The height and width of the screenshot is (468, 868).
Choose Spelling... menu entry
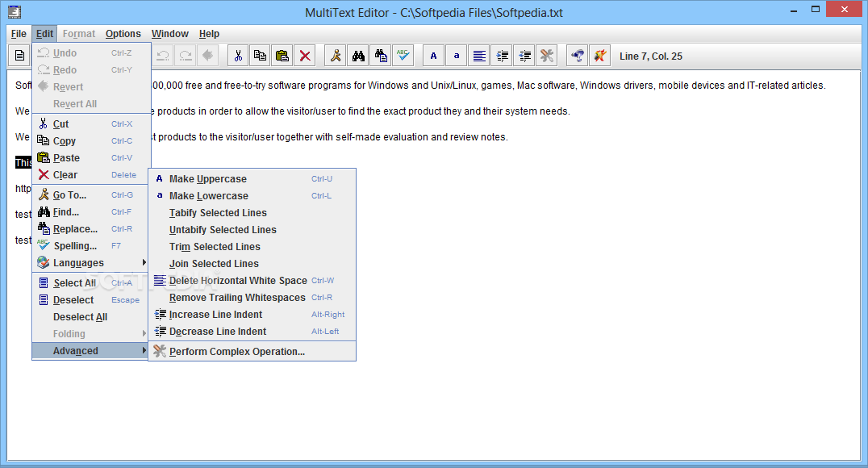tap(91, 246)
